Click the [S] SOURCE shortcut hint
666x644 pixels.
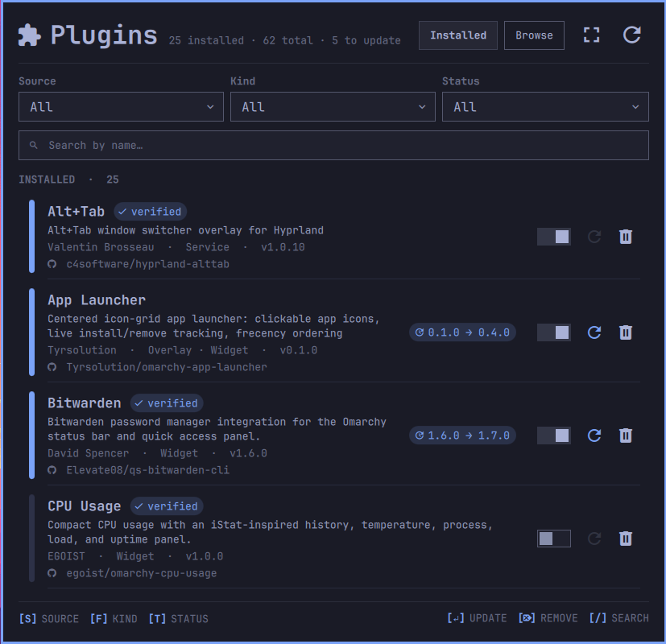point(49,619)
